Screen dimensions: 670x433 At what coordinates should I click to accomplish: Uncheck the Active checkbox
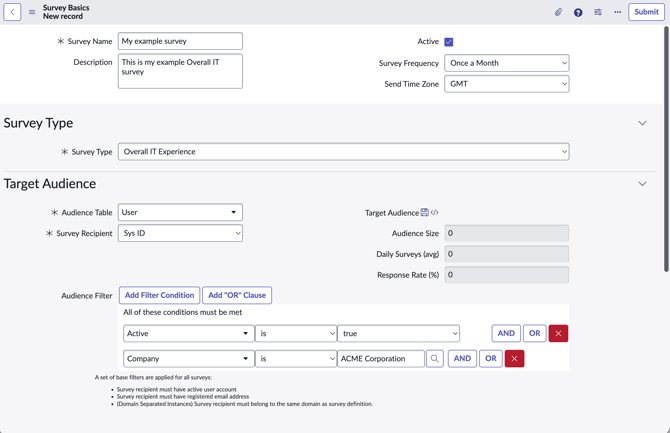tap(449, 42)
